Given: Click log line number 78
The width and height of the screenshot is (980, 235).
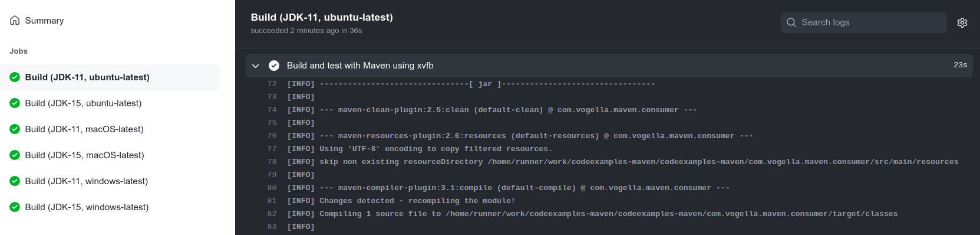Looking at the screenshot, I should click(x=272, y=162).
